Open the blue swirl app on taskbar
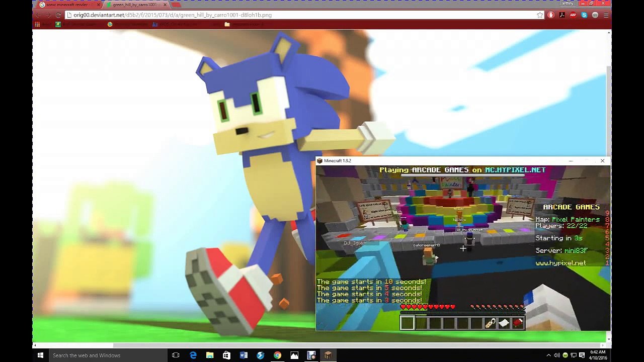The image size is (644, 362). [260, 355]
